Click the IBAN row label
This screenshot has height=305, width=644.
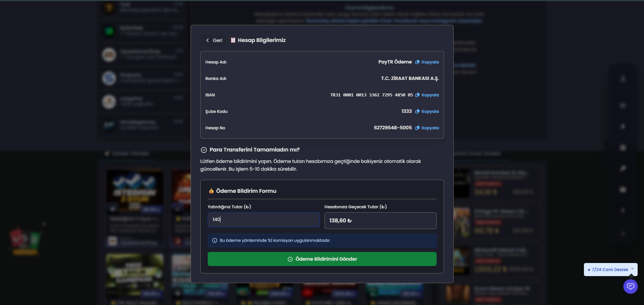[210, 95]
